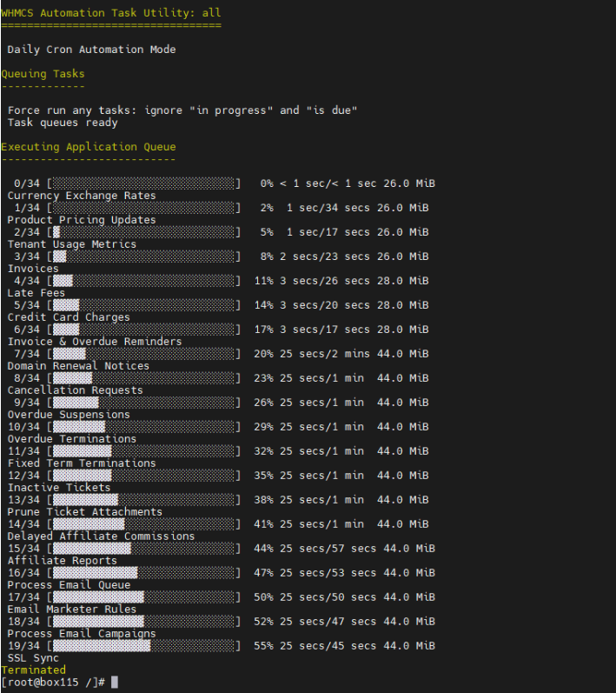The image size is (616, 693).
Task: Click the '25 secs/57 secs' timing value
Action: pyautogui.click(x=328, y=548)
